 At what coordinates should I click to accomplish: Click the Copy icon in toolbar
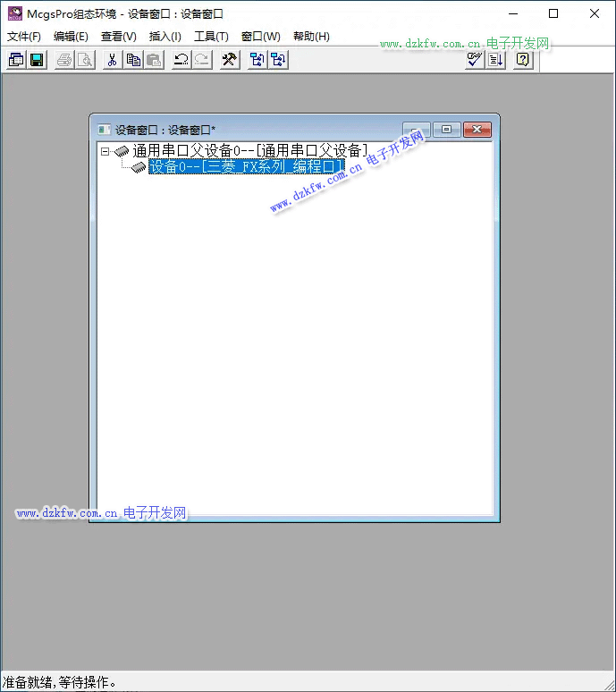[133, 60]
